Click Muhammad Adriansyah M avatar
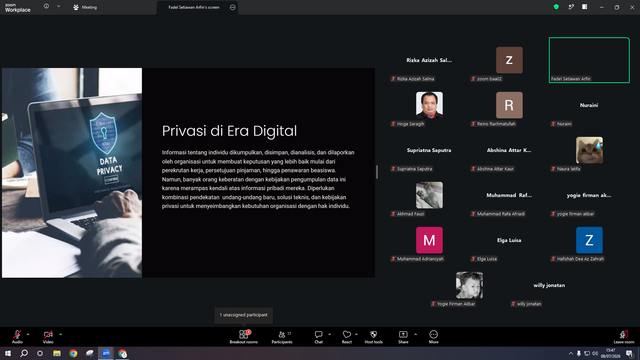Screen dimensions: 640x360 tap(429, 240)
